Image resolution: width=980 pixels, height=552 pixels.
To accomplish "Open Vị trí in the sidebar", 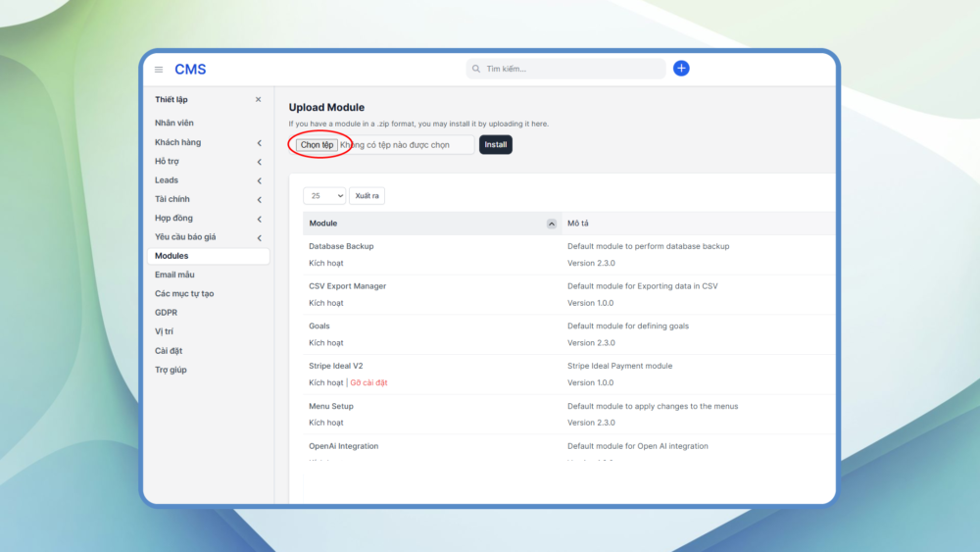I will tap(164, 331).
